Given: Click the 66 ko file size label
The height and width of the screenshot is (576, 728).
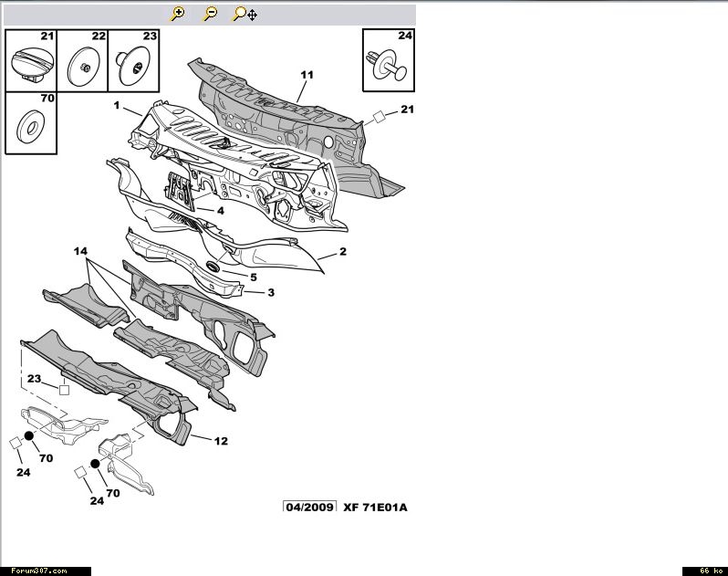Looking at the screenshot, I should tap(704, 571).
